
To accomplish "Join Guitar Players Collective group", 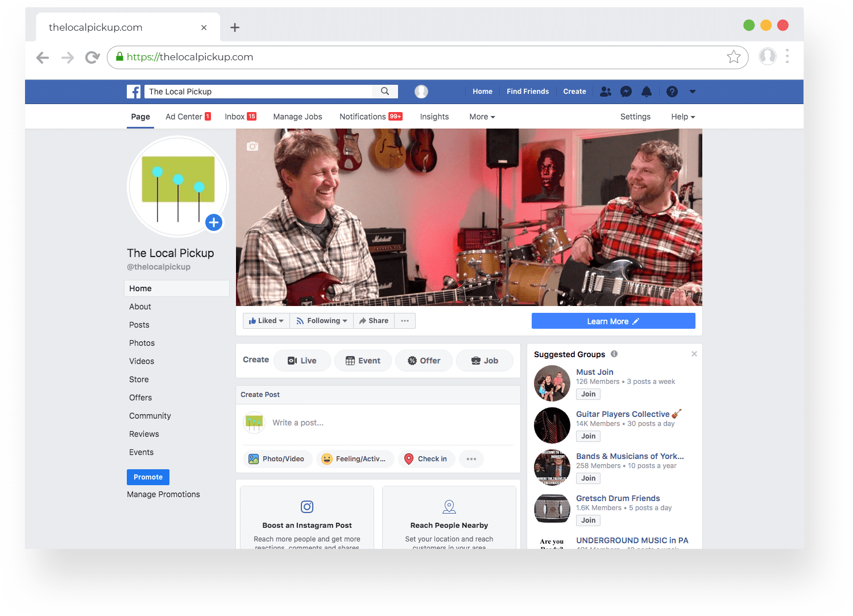I will point(589,436).
